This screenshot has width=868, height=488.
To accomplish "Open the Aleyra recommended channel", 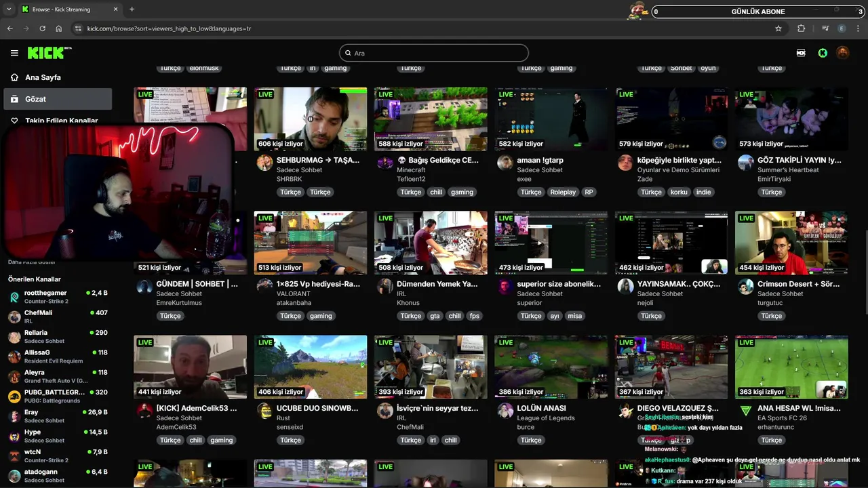I will pyautogui.click(x=58, y=375).
